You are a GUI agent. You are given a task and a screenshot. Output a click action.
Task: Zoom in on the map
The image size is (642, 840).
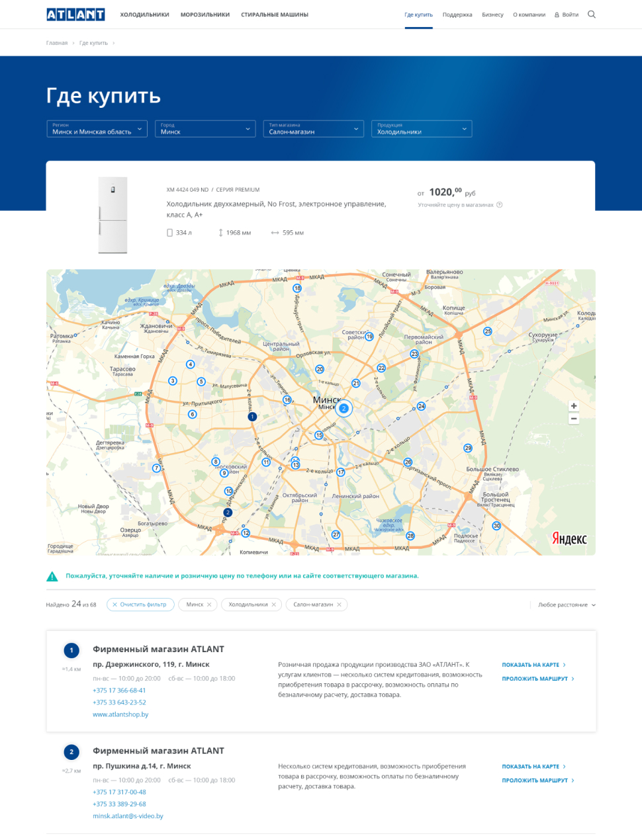coord(574,406)
